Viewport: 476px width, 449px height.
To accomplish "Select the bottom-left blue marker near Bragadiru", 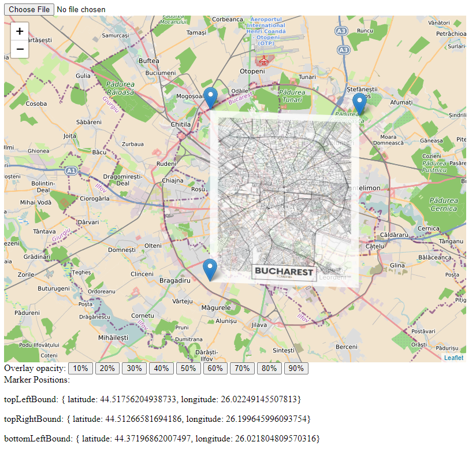I will pyautogui.click(x=211, y=269).
